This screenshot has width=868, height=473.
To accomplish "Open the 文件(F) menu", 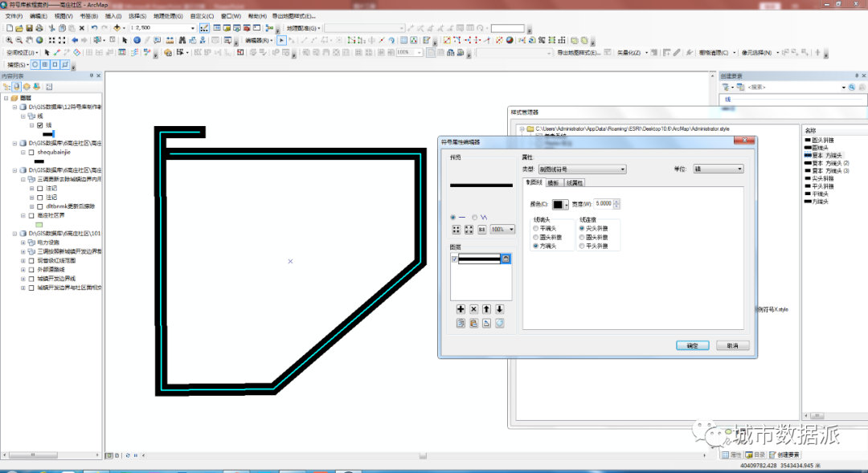I will [x=14, y=16].
